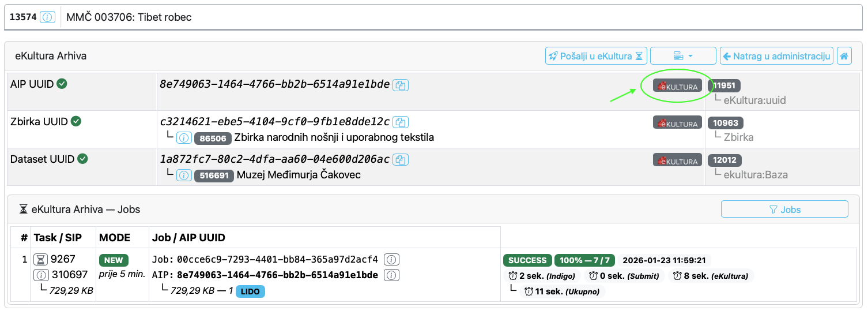Click the 0 sek. (Submit) timing chip
The height and width of the screenshot is (314, 868).
coord(624,276)
